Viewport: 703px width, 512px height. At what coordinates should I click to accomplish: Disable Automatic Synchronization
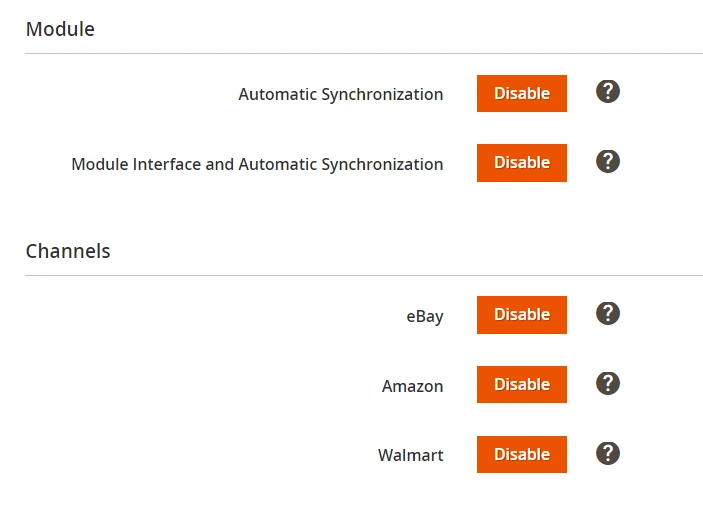pyautogui.click(x=521, y=93)
